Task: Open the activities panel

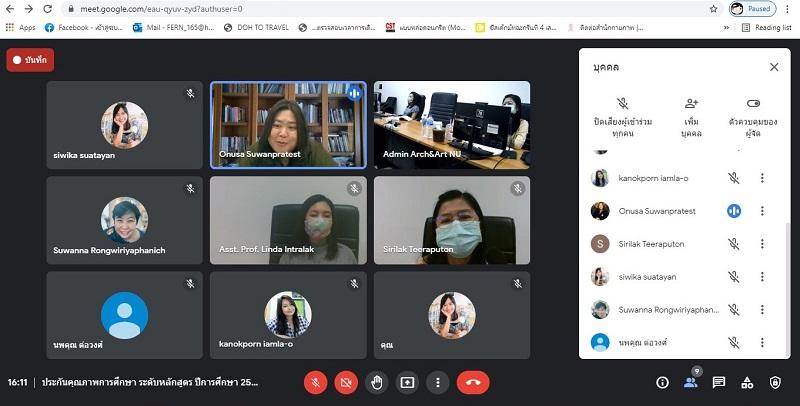Action: [747, 383]
